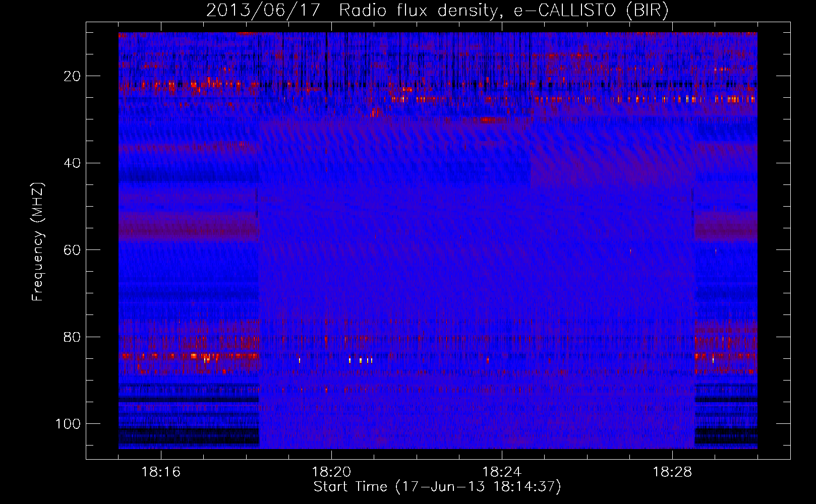Click the 18:16 time tick label
The image size is (816, 504).
click(x=161, y=472)
